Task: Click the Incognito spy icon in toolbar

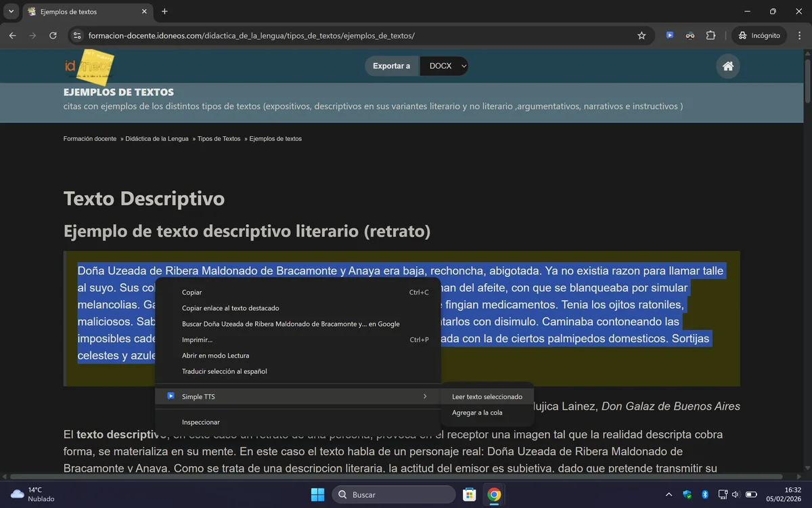Action: tap(744, 35)
